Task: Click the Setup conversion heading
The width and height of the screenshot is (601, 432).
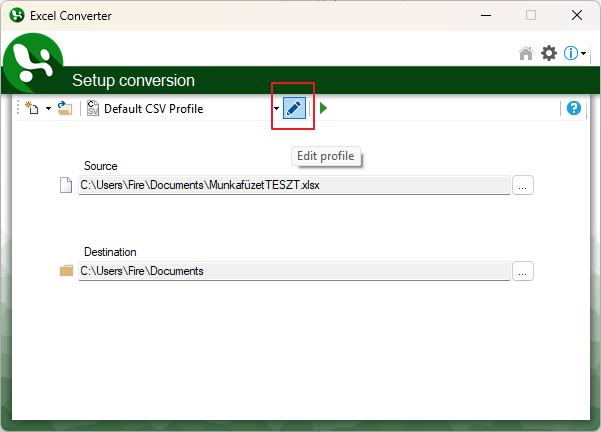Action: point(133,80)
